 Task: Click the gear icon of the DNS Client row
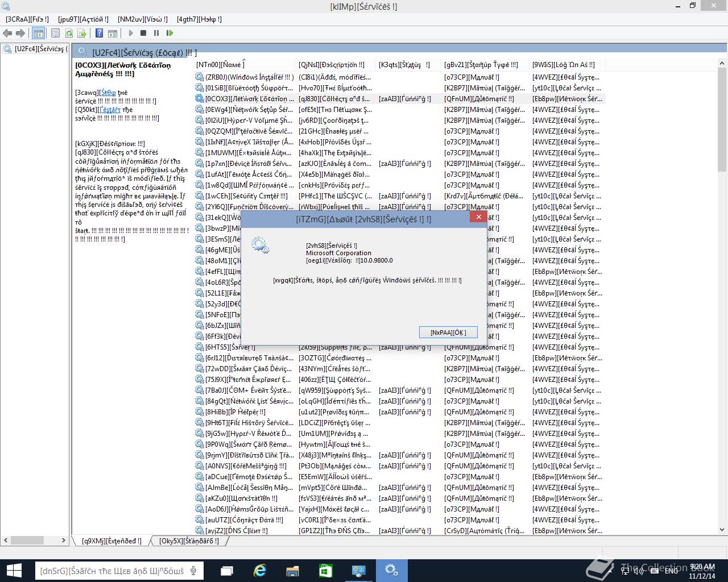coord(199,530)
